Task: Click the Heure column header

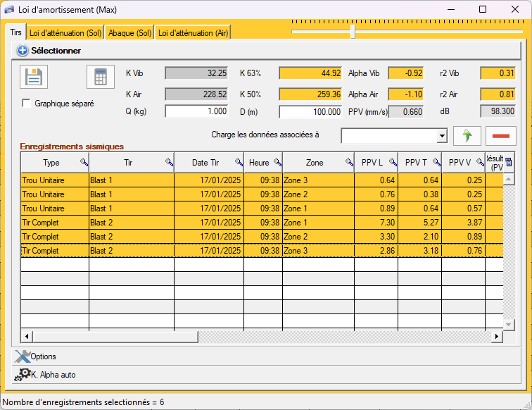Action: 263,162
